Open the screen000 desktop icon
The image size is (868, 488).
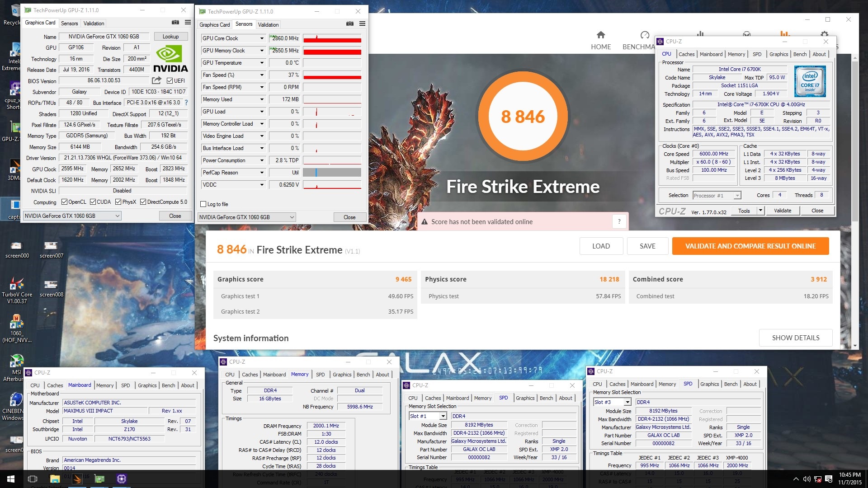click(x=17, y=249)
